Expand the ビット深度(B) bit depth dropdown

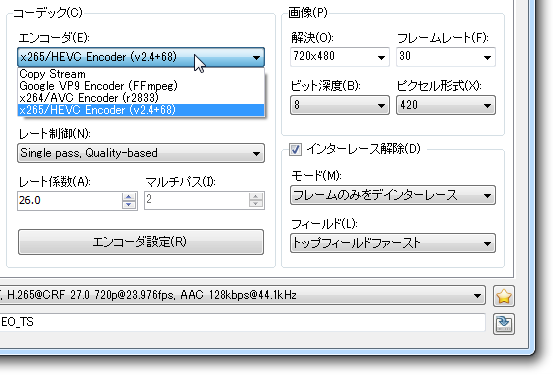pos(340,105)
